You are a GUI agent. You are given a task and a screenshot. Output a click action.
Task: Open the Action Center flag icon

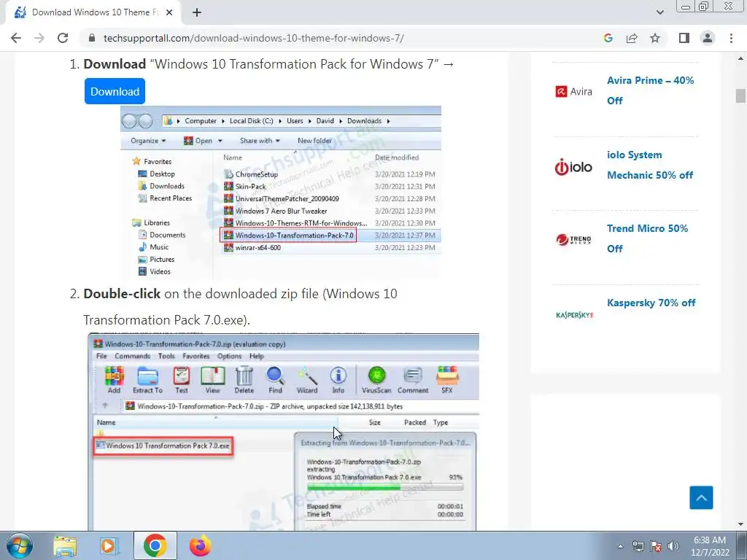click(x=656, y=546)
